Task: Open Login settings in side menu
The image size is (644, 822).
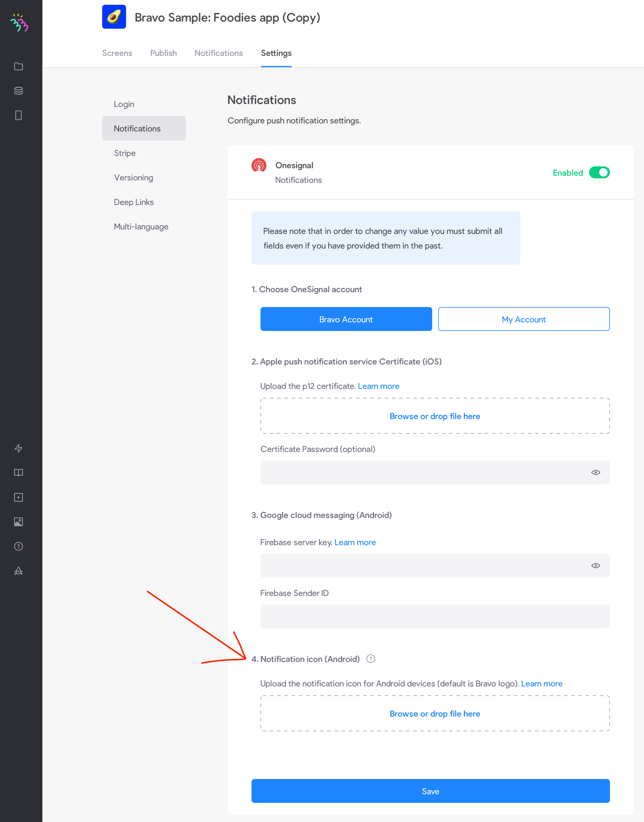Action: [x=144, y=104]
